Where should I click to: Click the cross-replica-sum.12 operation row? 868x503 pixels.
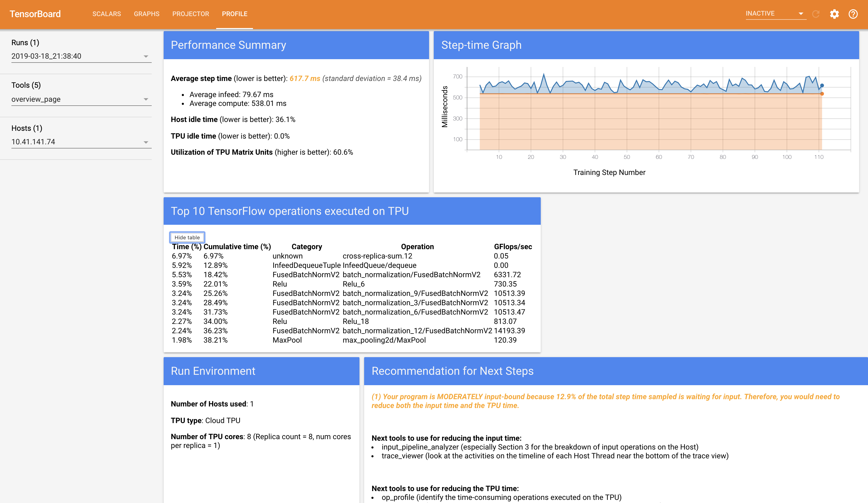coord(377,256)
